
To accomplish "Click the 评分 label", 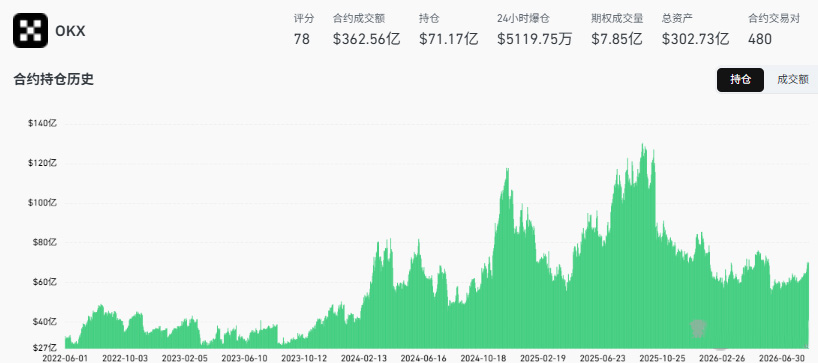I will click(304, 19).
